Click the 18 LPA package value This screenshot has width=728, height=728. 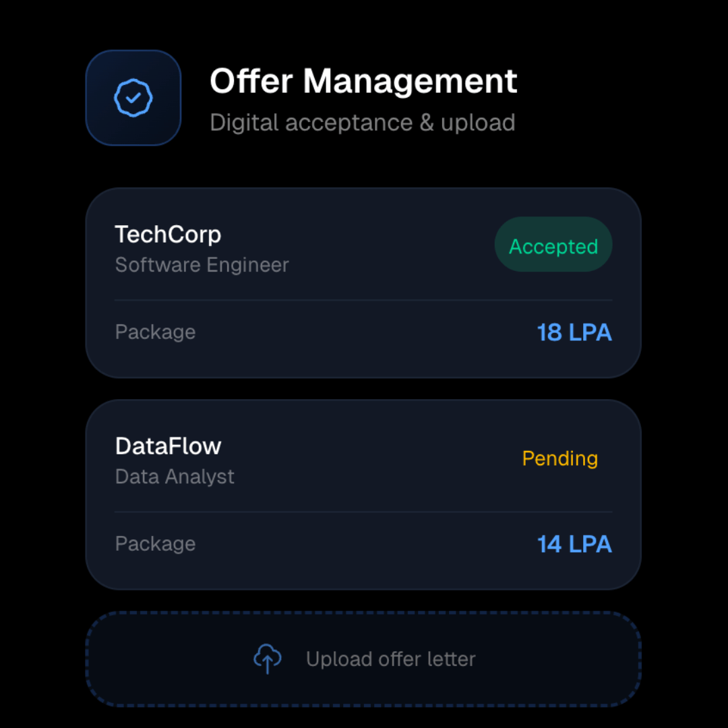(x=574, y=332)
